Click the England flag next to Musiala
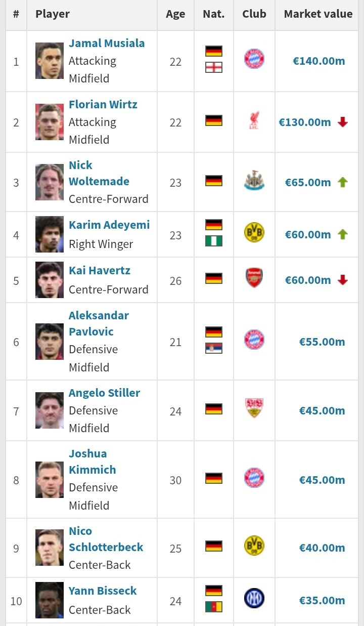The width and height of the screenshot is (364, 626). 214,67
